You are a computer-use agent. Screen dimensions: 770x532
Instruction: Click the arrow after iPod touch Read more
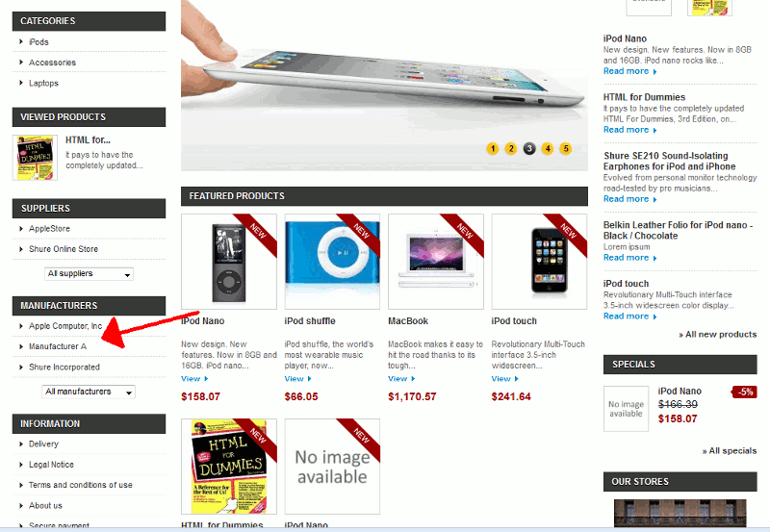coord(655,317)
